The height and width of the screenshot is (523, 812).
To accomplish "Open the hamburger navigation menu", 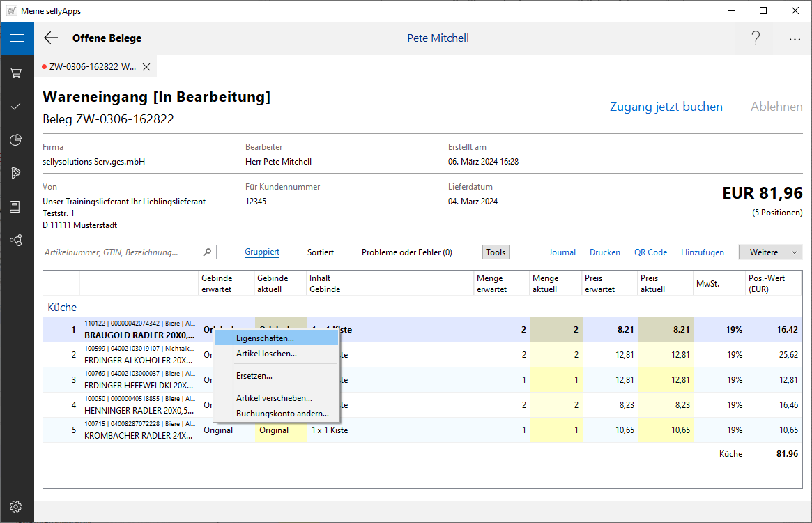I will (x=17, y=38).
